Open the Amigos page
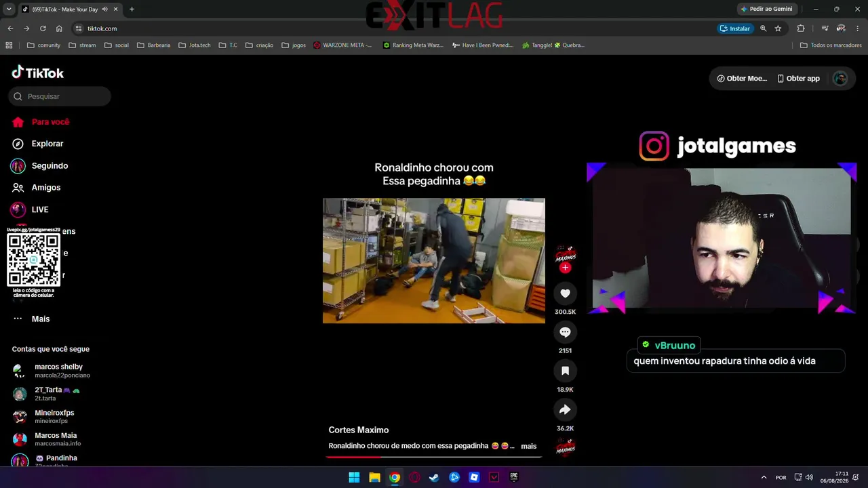Screen dimensions: 868x488 (36, 187)
